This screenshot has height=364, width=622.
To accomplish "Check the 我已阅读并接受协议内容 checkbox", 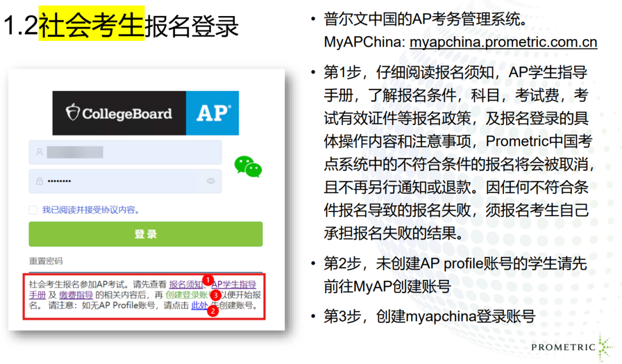I will tap(33, 210).
